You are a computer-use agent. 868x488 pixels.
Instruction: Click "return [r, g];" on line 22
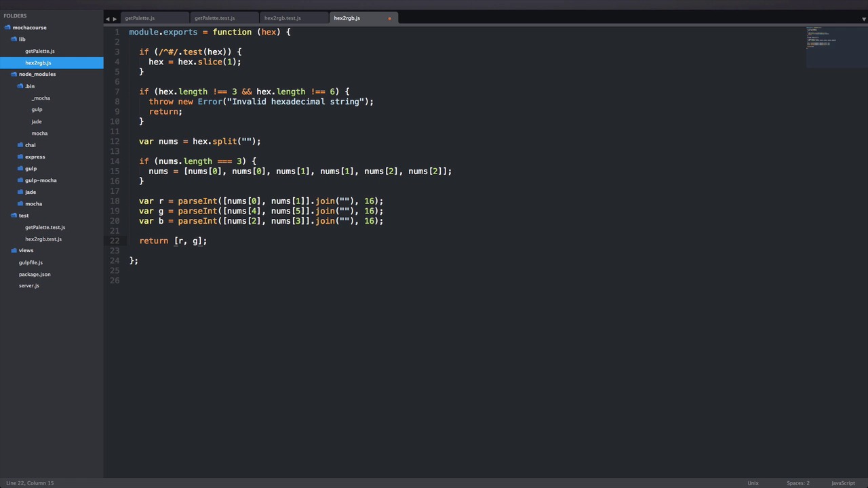click(173, 241)
